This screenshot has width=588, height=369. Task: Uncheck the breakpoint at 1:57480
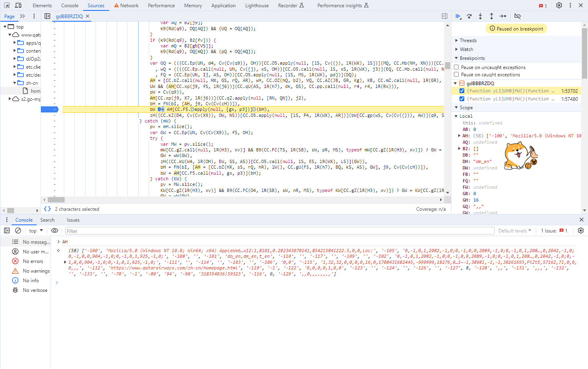(x=462, y=99)
